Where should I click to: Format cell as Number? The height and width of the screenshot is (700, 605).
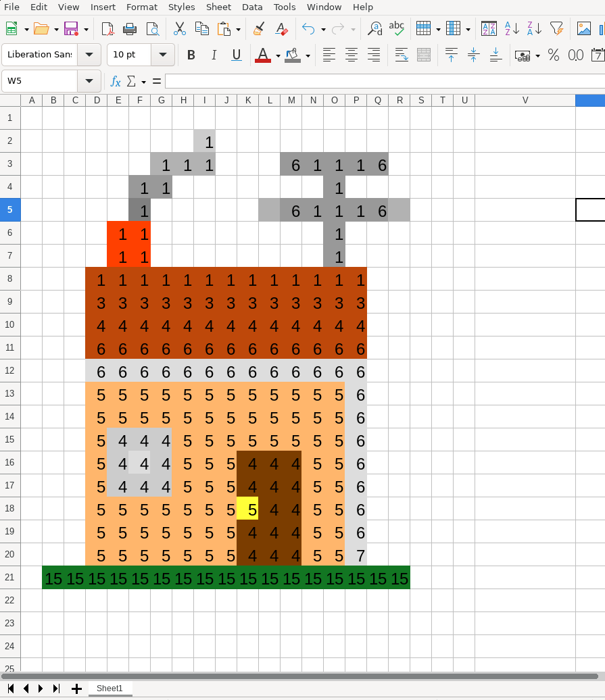[x=575, y=55]
